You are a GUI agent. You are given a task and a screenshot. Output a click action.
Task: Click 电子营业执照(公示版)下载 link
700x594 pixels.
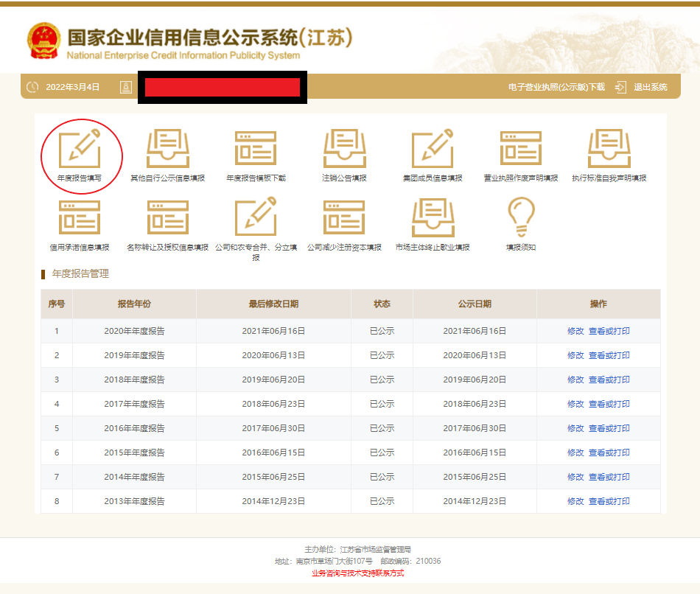[x=556, y=87]
